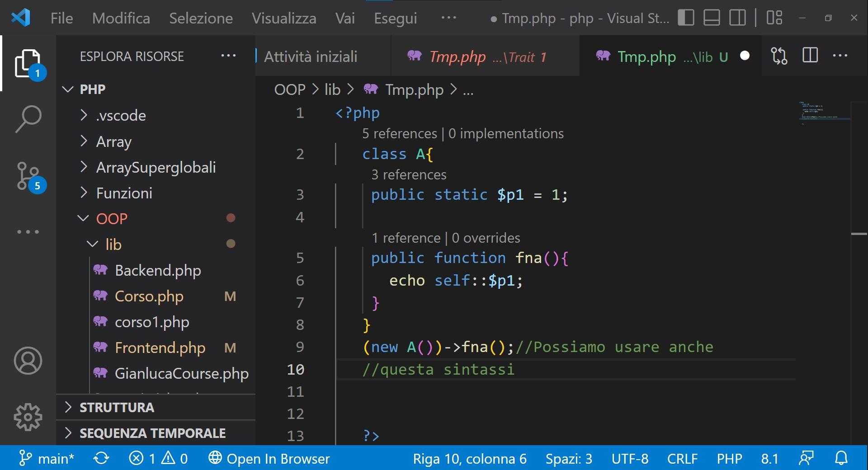Open the Vai menu
Screen dimensions: 868x470
pos(345,18)
